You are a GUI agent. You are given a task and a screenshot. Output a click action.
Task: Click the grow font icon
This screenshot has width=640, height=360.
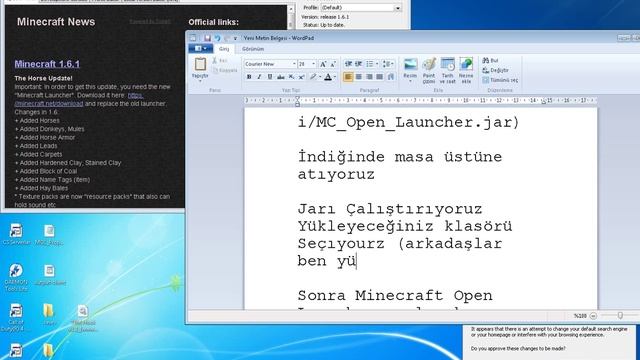pos(323,64)
